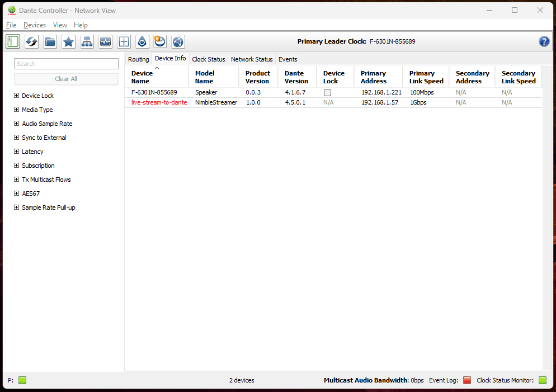Click the 192.168.1.221 primary address cell
The width and height of the screenshot is (556, 392).
click(x=381, y=92)
